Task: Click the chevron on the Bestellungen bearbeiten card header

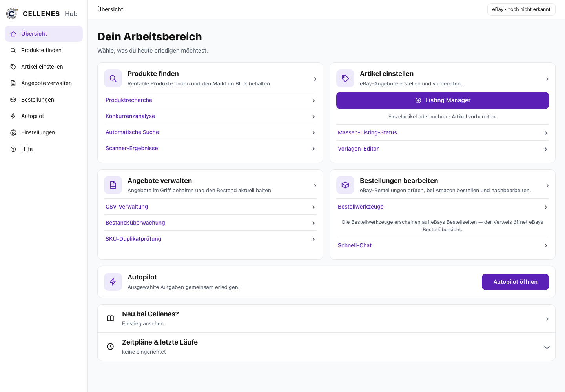Action: 547,185
